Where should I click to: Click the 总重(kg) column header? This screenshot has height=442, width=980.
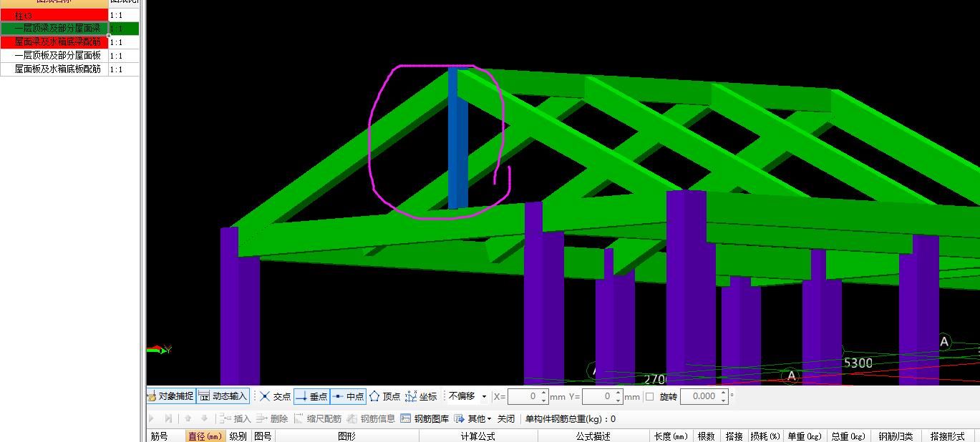[848, 436]
